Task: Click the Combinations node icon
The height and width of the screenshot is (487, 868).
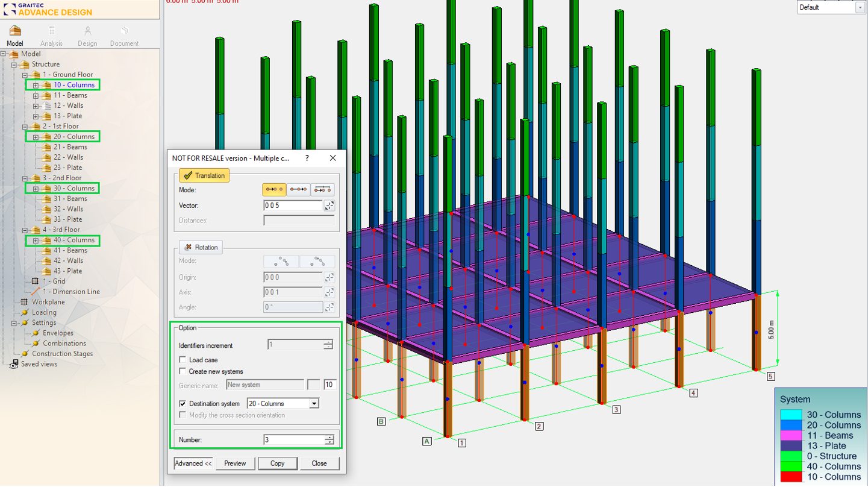Action: (36, 344)
